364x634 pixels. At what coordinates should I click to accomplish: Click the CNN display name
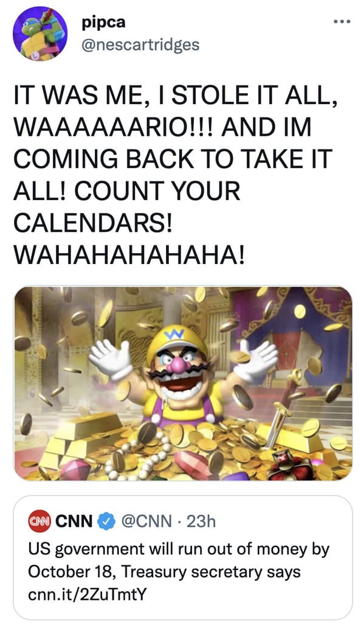click(74, 521)
